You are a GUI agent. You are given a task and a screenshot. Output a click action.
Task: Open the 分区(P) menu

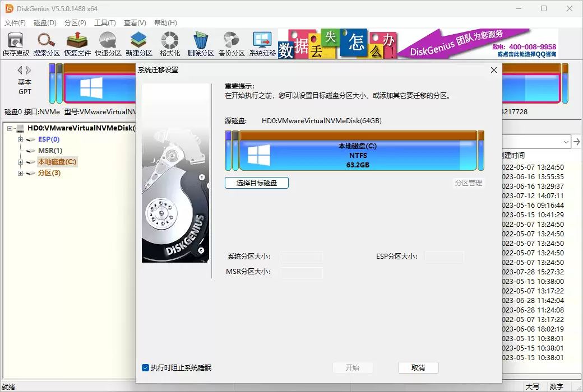75,22
